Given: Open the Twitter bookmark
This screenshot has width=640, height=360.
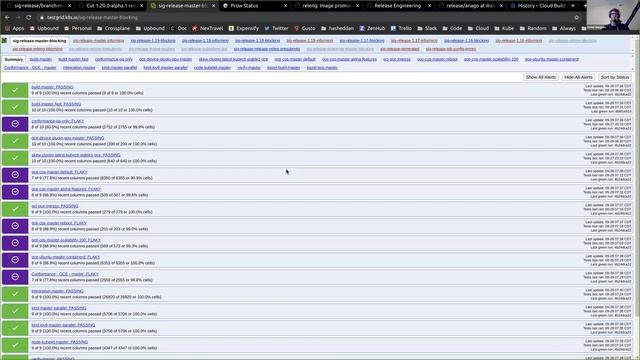Looking at the screenshot, I should pyautogui.click(x=276, y=28).
